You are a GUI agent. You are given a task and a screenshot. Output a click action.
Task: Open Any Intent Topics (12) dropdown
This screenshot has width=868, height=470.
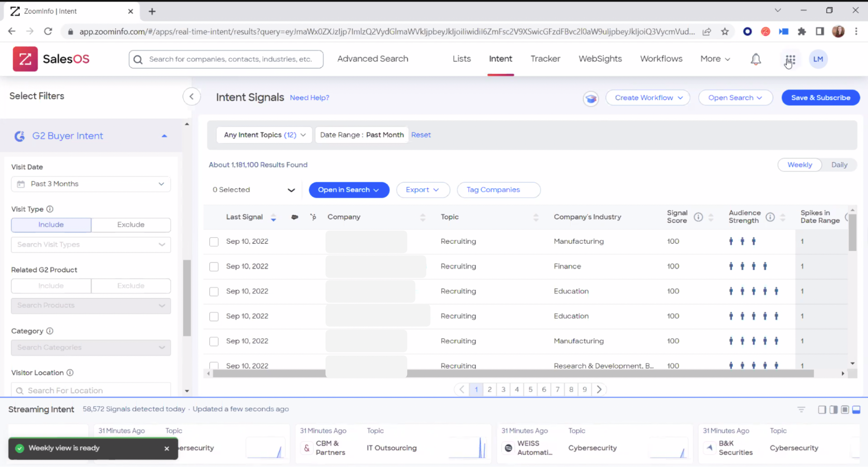(264, 135)
